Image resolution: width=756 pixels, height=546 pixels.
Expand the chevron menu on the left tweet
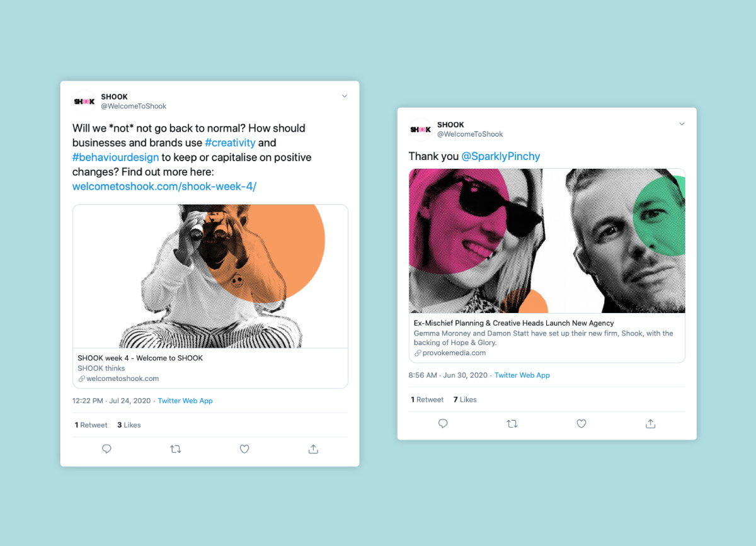(345, 96)
